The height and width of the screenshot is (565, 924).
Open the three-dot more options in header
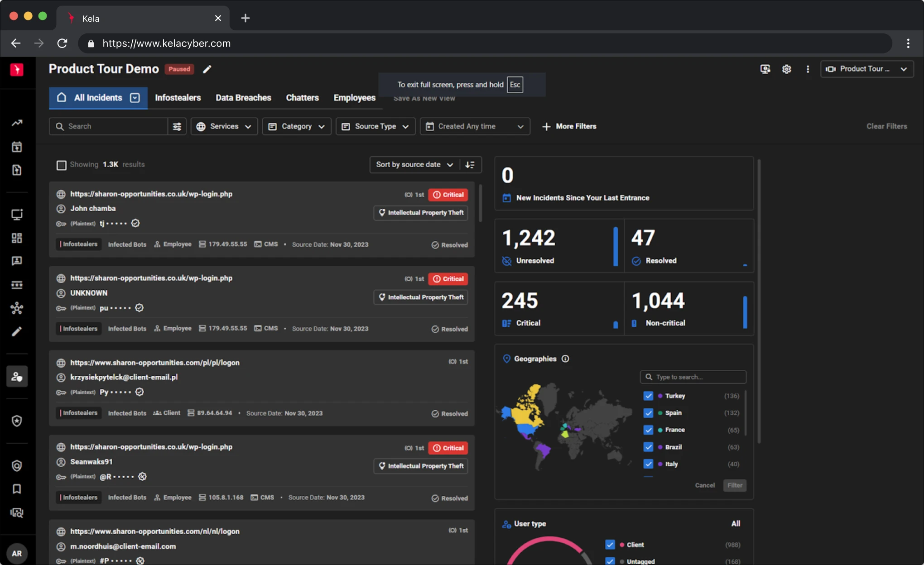coord(808,69)
